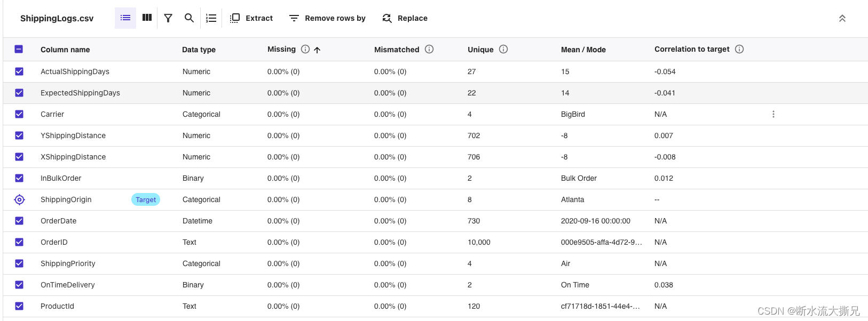Click -0.054 correlation for ActualShippingDays
The image size is (868, 321).
[665, 71]
